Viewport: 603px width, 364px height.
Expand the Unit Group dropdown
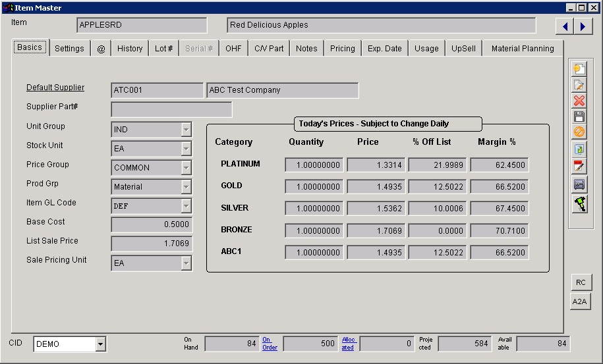186,130
